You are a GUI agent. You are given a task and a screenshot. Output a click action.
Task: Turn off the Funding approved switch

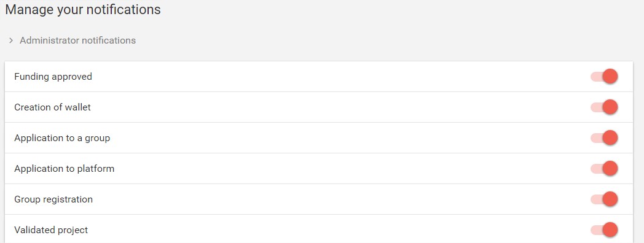[604, 76]
